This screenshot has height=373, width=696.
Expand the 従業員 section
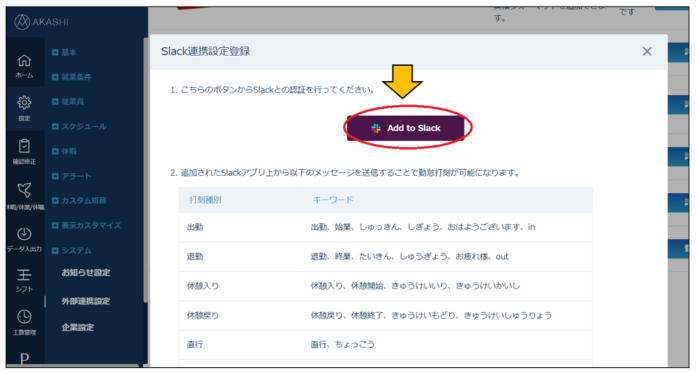click(67, 102)
